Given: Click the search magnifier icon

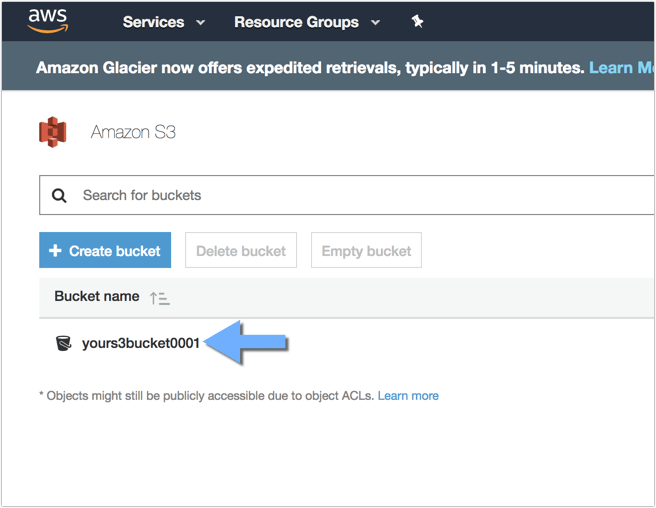Looking at the screenshot, I should 59,195.
